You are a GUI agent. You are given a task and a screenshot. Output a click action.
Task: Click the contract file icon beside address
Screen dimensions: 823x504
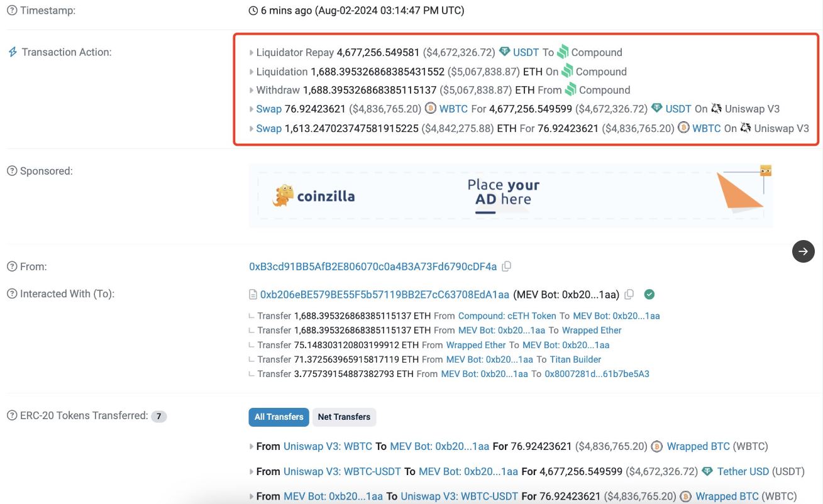[x=253, y=295]
